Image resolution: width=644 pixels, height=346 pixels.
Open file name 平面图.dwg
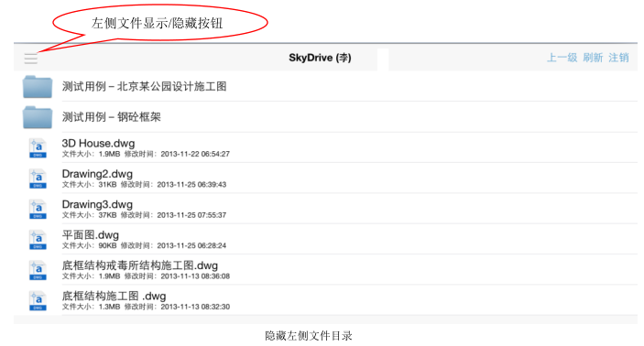pos(91,234)
